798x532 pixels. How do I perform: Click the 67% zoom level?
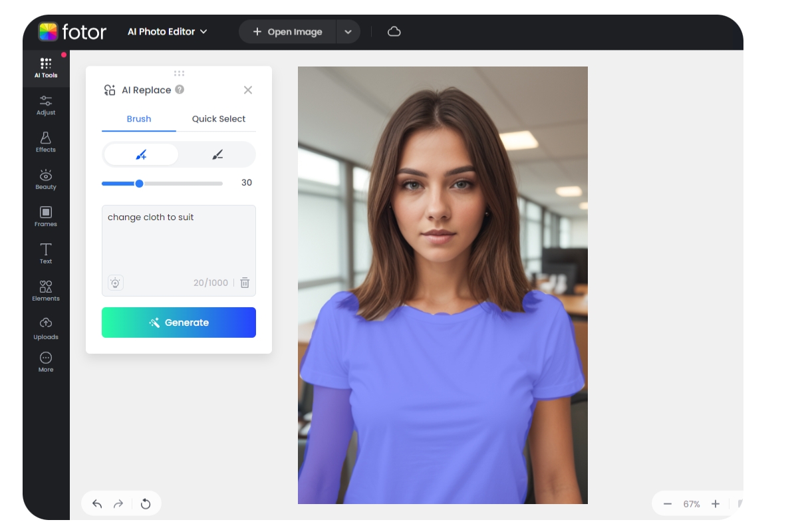click(692, 504)
